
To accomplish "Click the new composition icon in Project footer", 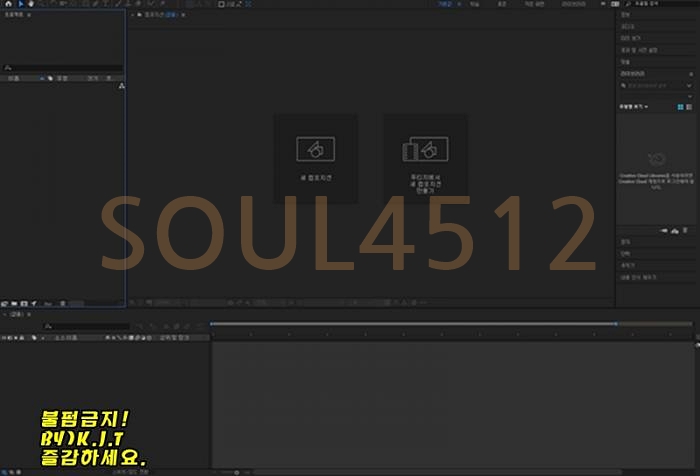I will point(23,302).
